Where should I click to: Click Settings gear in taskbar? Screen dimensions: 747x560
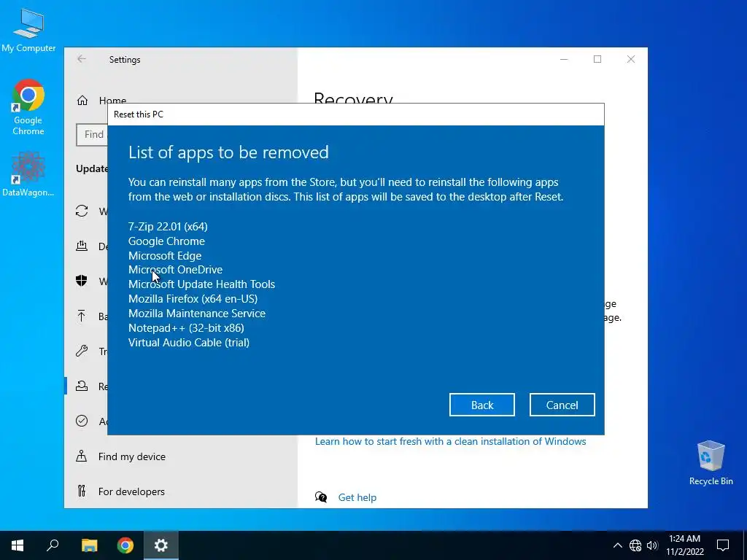pos(161,545)
